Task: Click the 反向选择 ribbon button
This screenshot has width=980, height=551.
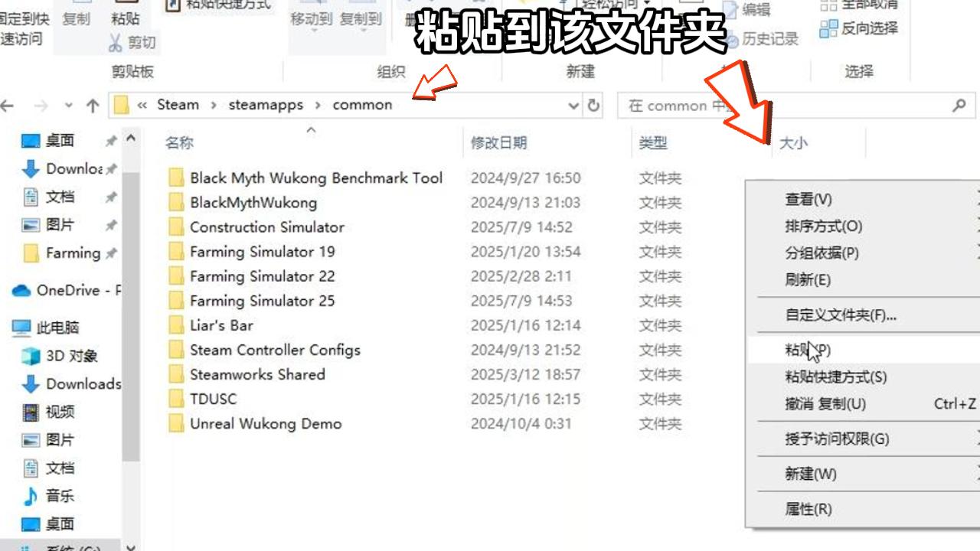Action: [x=859, y=29]
